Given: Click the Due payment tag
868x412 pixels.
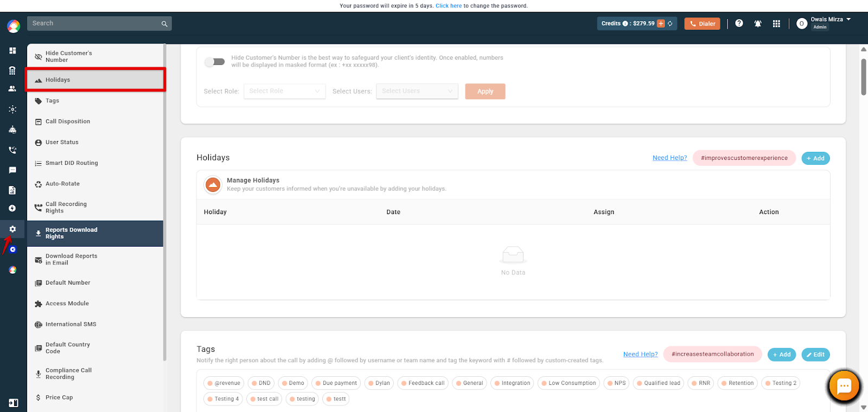Looking at the screenshot, I should 336,383.
